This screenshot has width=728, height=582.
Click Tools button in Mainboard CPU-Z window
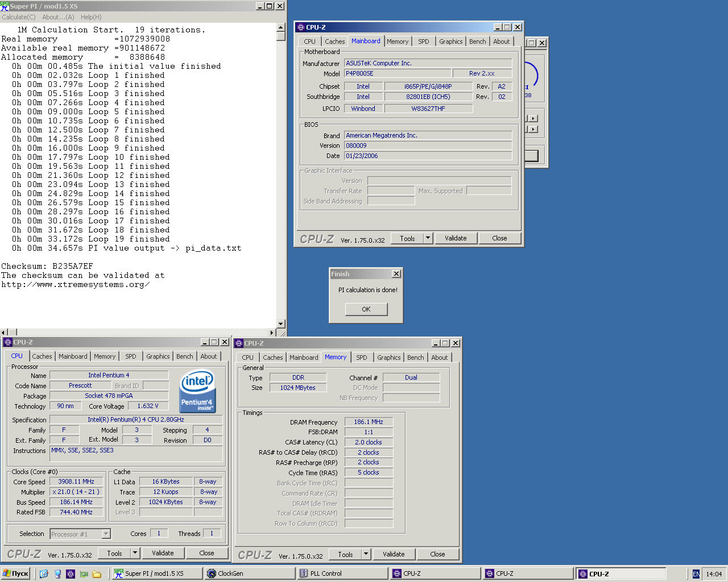point(407,239)
